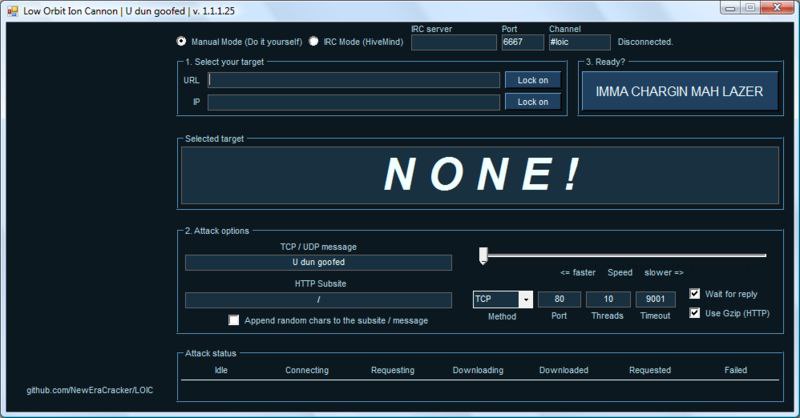Click the Channel field showing #loic

coord(578,43)
